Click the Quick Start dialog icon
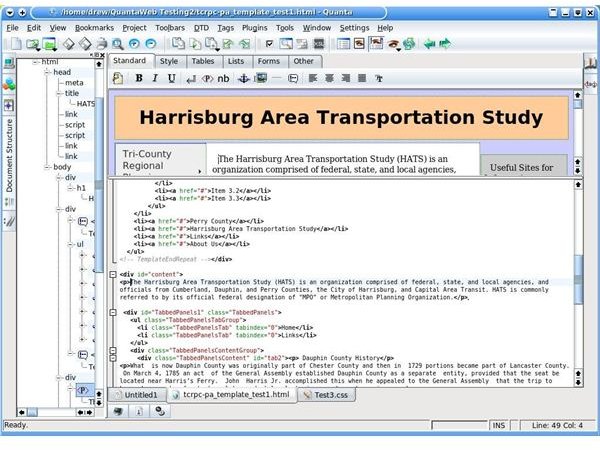This screenshot has width=600, height=450. pyautogui.click(x=118, y=78)
